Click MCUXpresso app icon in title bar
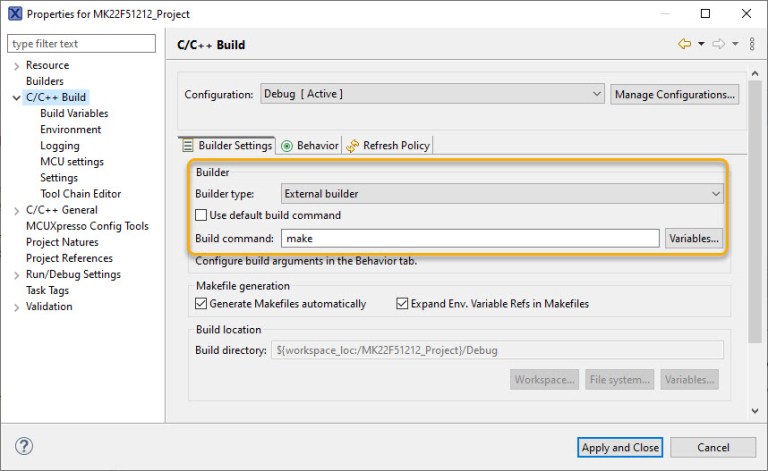Screen dimensions: 768x471 click(15, 14)
